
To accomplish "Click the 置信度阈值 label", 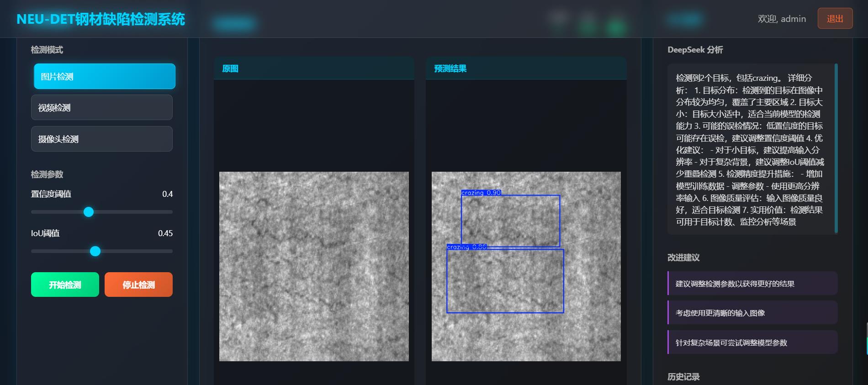I will [x=51, y=194].
